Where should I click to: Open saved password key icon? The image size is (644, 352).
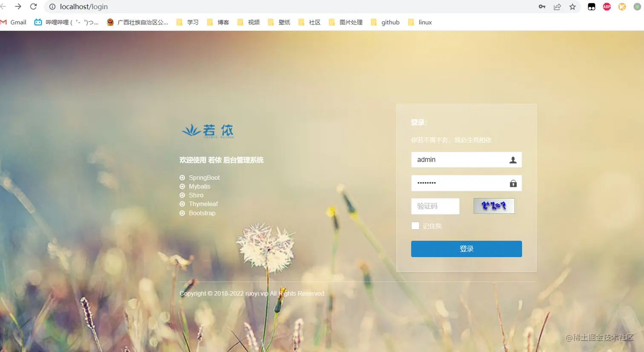[542, 7]
